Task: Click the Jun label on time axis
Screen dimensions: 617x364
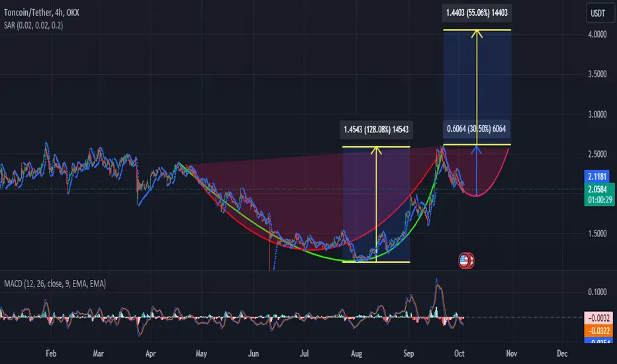Action: [x=254, y=353]
